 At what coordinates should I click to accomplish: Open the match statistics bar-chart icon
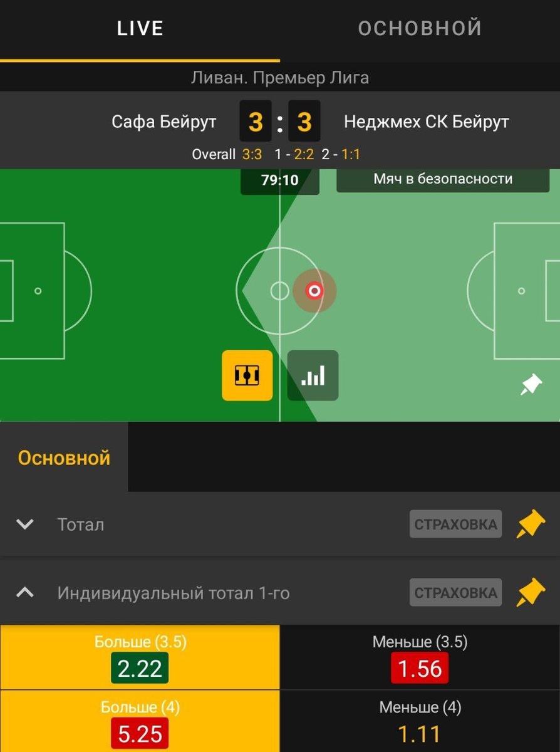[313, 375]
